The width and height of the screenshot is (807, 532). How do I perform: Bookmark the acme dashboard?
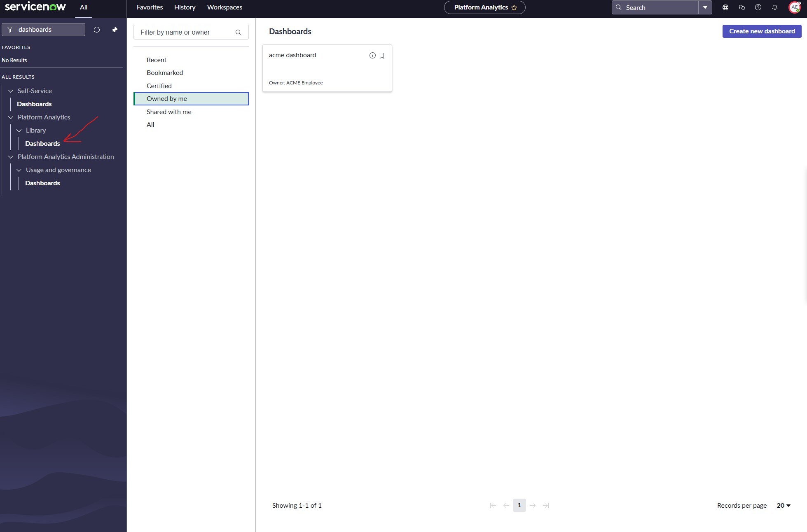381,56
